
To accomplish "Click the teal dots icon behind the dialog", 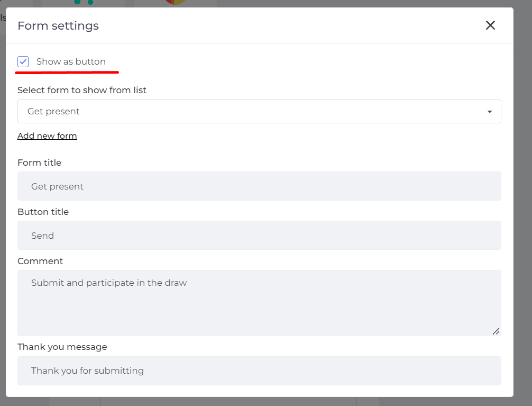I will point(84,2).
